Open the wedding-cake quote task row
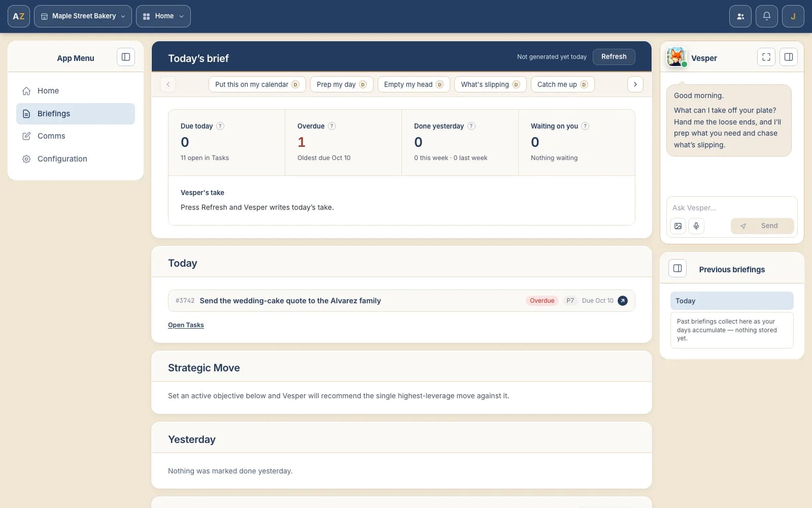This screenshot has height=508, width=812. coord(401,301)
